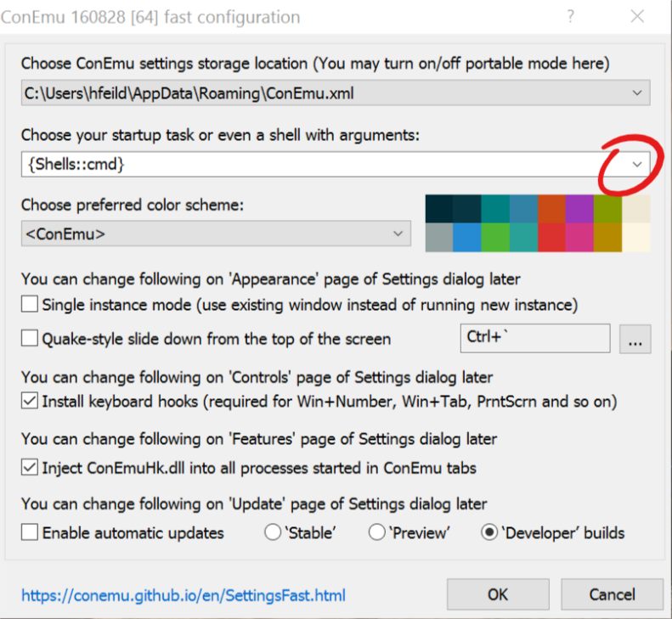Enable Single instance mode checkbox

pos(31,304)
